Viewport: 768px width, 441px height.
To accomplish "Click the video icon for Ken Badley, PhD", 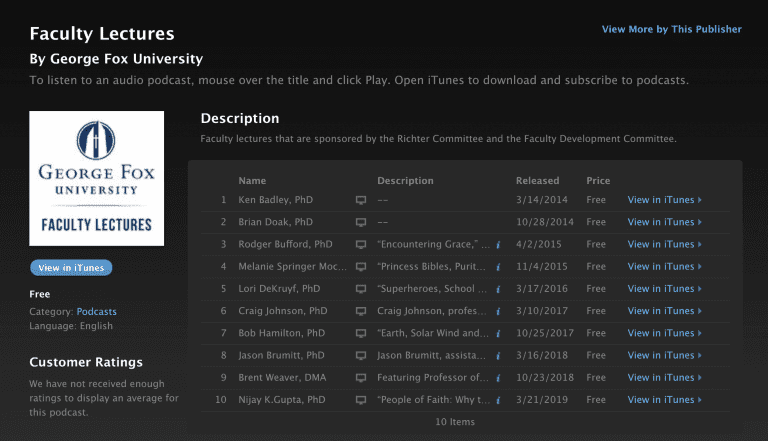I will 361,200.
